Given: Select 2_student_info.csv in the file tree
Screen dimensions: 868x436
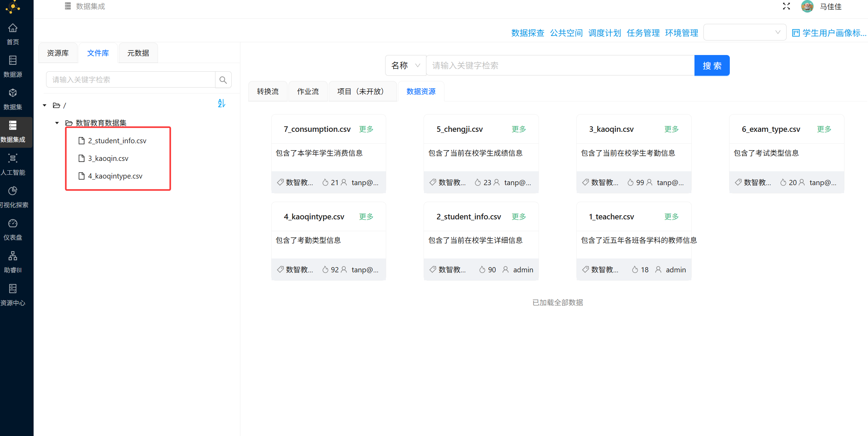Looking at the screenshot, I should pos(117,140).
